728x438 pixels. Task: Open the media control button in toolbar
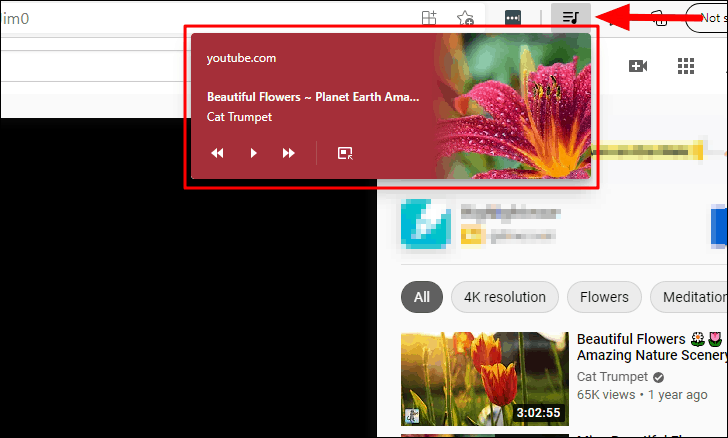tap(571, 18)
